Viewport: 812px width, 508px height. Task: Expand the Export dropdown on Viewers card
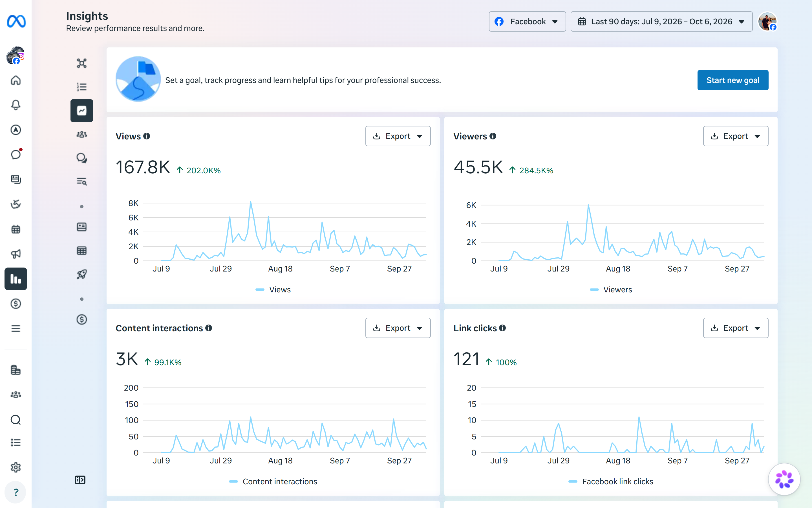(x=736, y=136)
